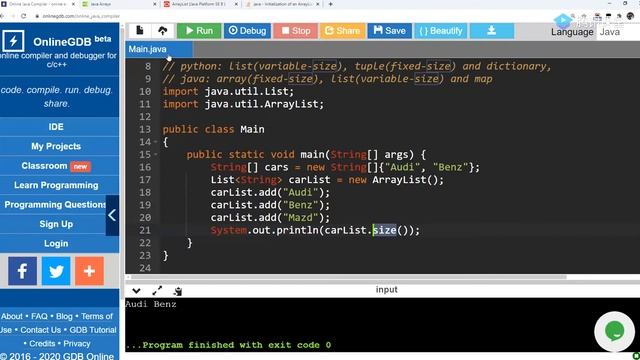Fold the code at line 14
The image size is (640, 360).
(x=156, y=142)
